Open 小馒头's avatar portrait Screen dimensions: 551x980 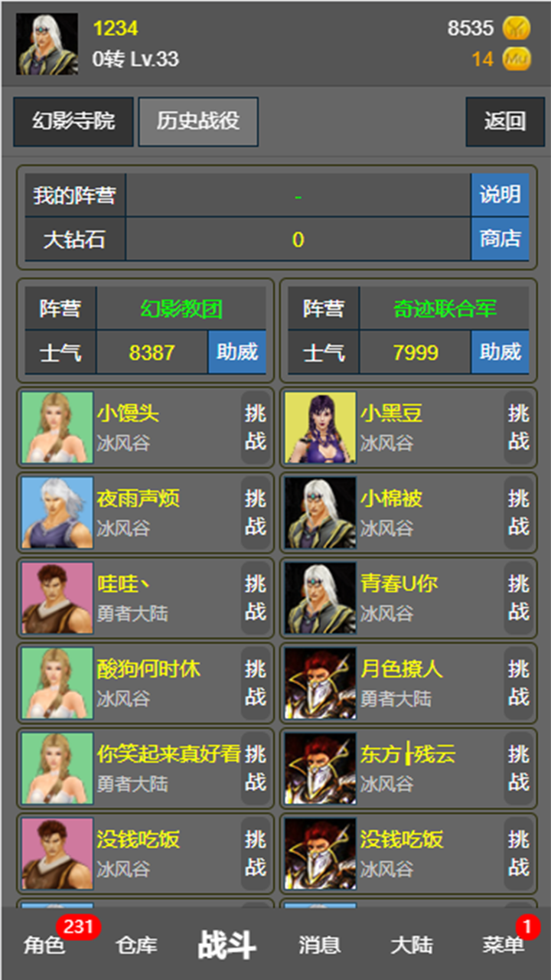pyautogui.click(x=57, y=427)
